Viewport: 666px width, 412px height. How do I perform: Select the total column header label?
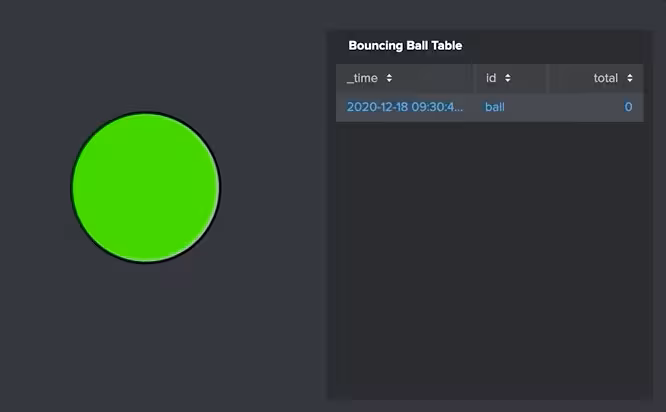[606, 78]
